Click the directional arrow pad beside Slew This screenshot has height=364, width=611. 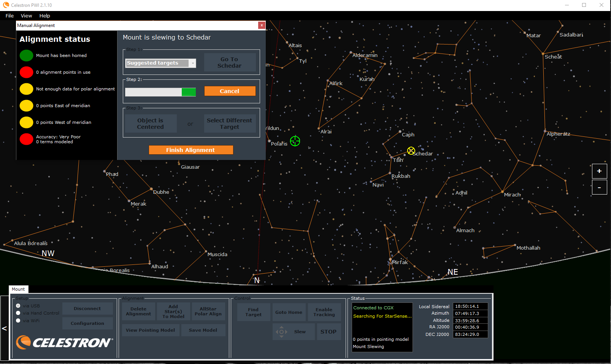coord(281,332)
